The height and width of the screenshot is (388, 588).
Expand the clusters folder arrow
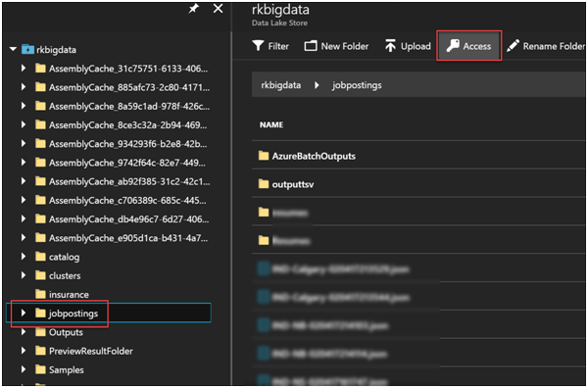pos(24,275)
